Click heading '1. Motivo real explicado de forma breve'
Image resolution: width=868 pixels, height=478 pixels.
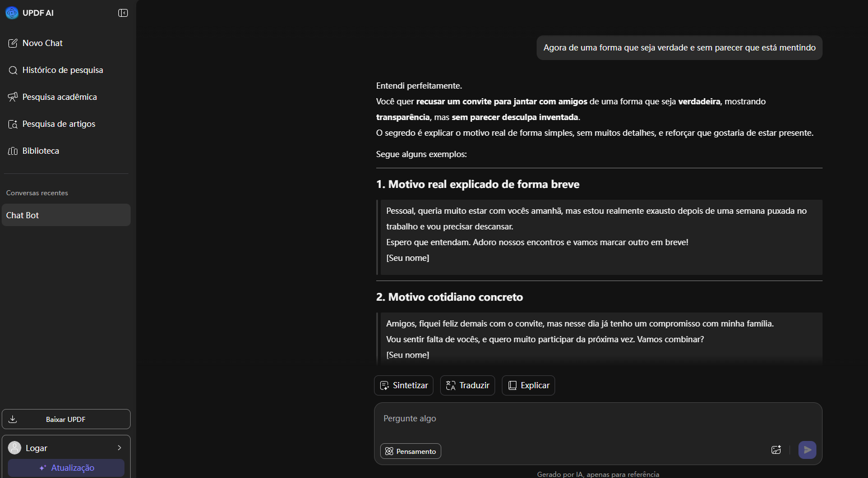click(478, 184)
